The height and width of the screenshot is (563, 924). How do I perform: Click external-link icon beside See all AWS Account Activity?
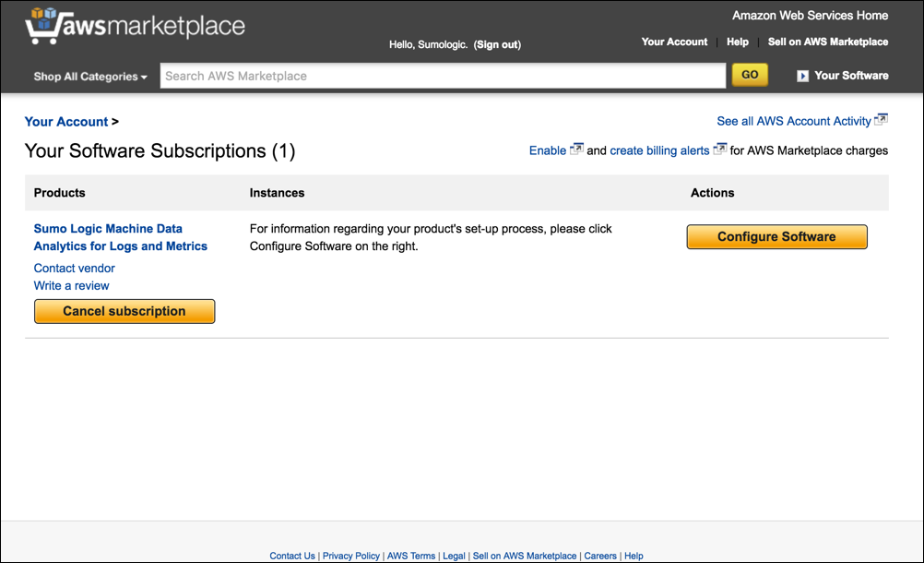coord(882,119)
